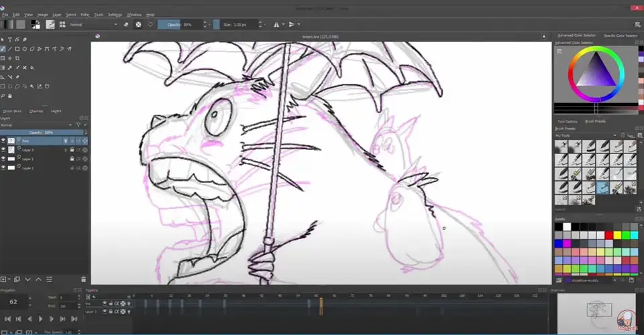Select the Crop tool

tap(17, 58)
